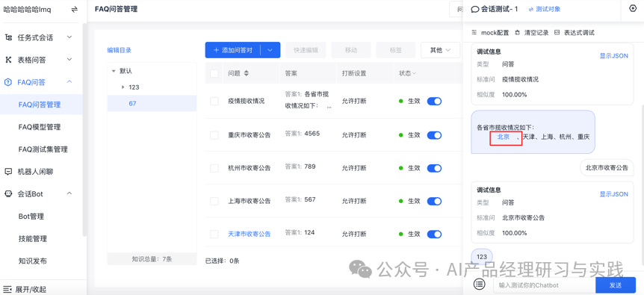Open the 添加问答对 dropdown arrow
Screen dimensions: 644x295
[x=270, y=50]
